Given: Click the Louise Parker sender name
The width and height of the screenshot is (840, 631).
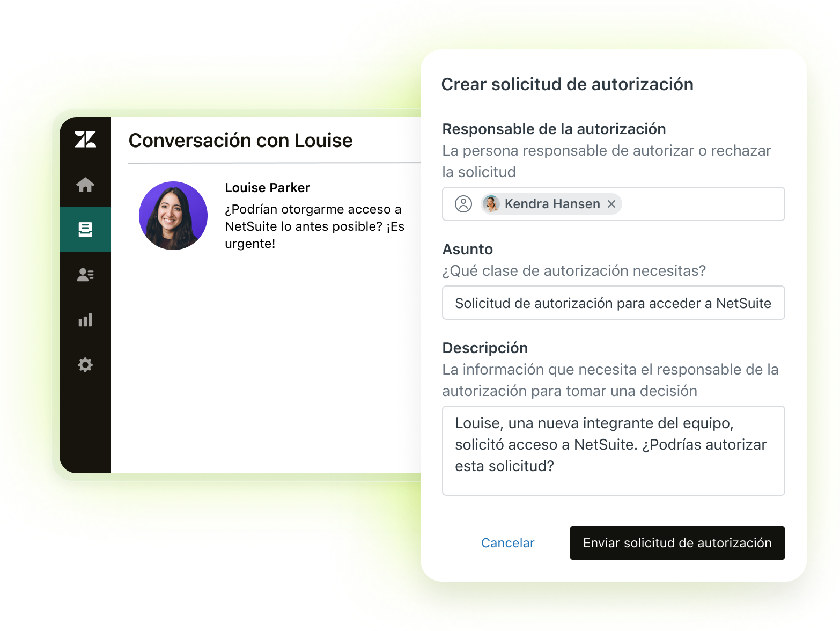Looking at the screenshot, I should (268, 188).
